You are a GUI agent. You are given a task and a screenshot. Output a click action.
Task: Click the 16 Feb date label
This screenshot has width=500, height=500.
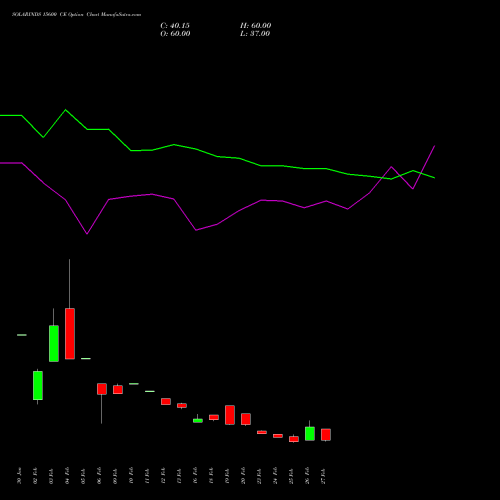coord(195,476)
